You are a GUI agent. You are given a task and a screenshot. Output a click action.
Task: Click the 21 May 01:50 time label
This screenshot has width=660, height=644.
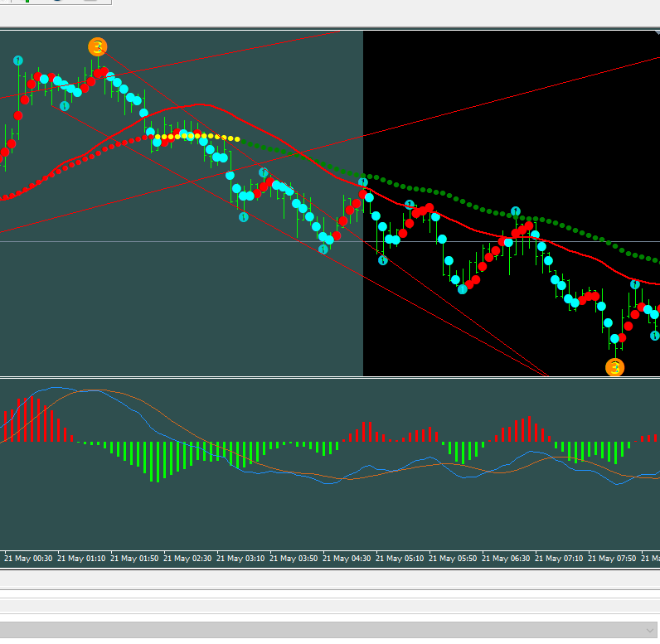[x=134, y=558]
